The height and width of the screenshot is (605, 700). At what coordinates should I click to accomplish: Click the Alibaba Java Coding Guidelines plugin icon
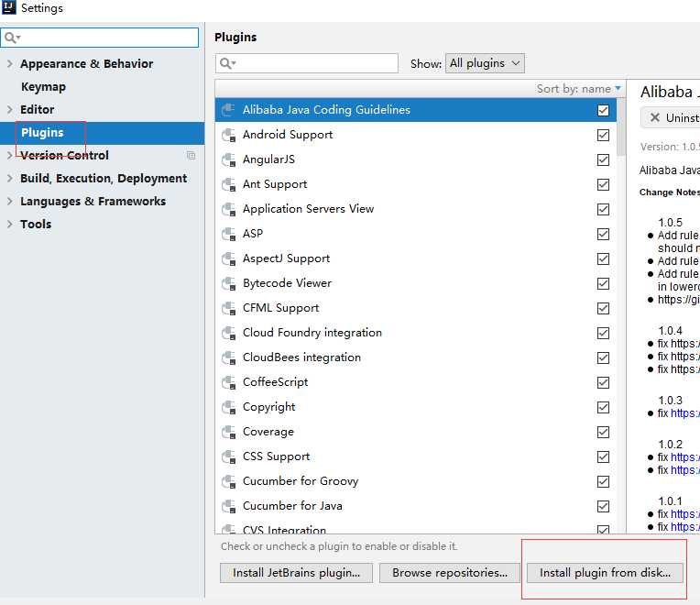tap(229, 110)
